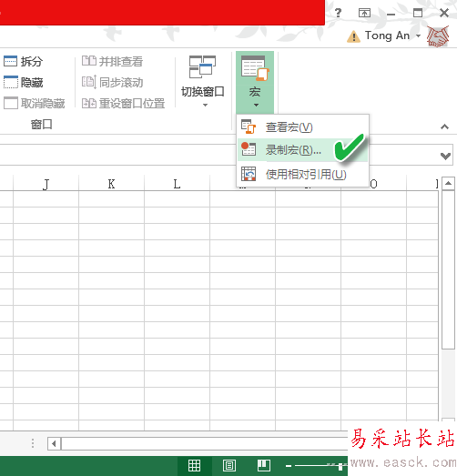Image resolution: width=457 pixels, height=476 pixels.
Task: Click the user avatar picture
Action: [438, 36]
